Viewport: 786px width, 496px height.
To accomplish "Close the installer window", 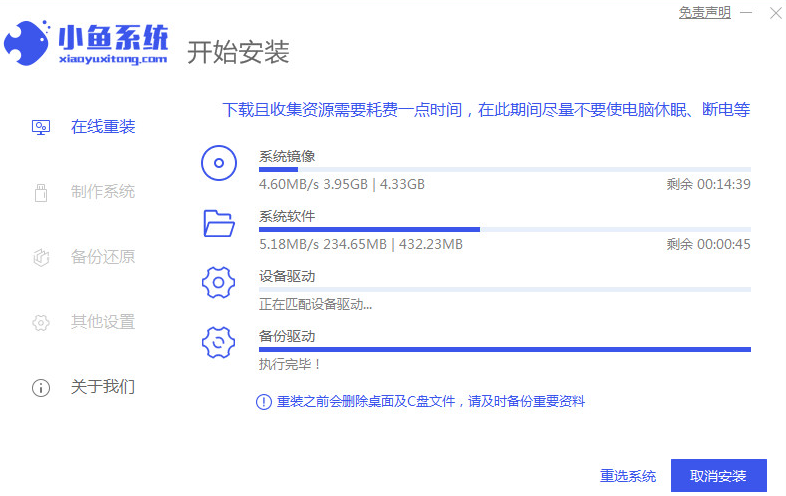I will (776, 13).
